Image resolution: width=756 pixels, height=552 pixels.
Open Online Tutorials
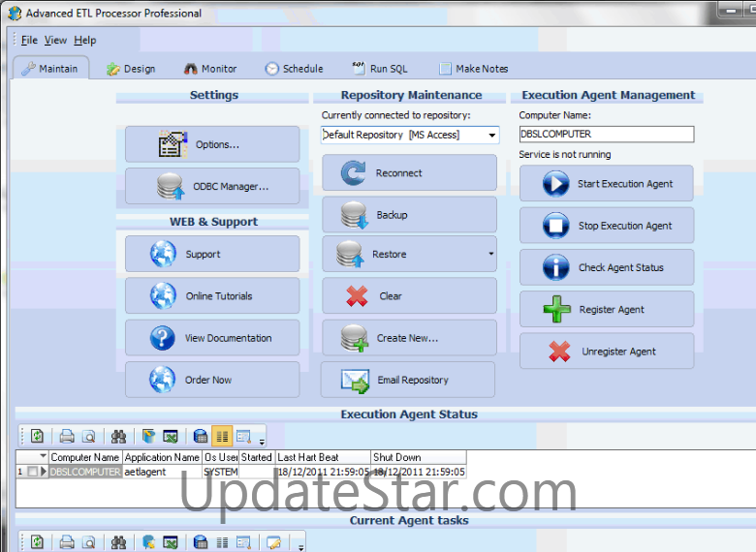tap(212, 295)
